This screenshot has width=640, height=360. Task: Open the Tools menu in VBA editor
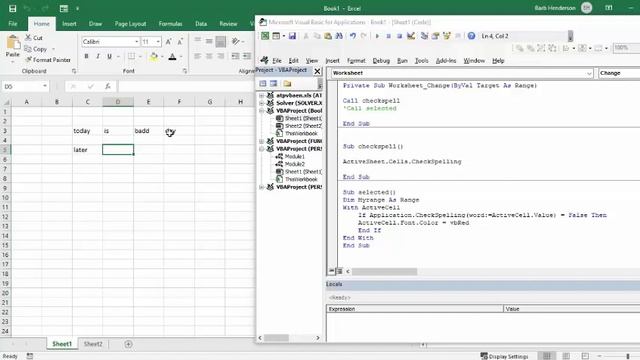[421, 61]
